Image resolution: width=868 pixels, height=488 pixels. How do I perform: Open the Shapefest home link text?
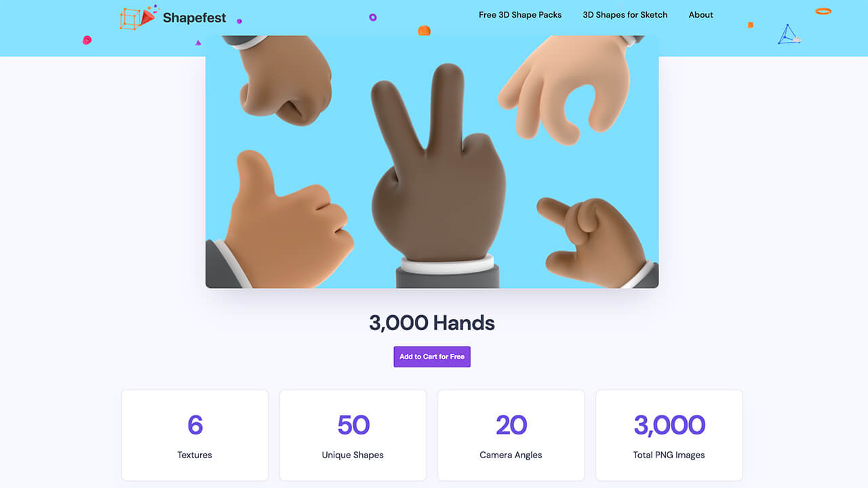195,18
